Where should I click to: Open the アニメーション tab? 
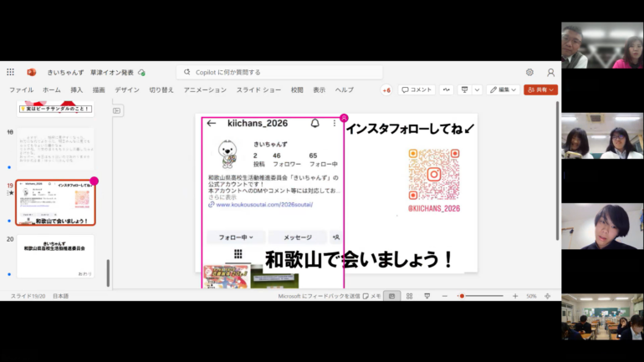tap(205, 89)
